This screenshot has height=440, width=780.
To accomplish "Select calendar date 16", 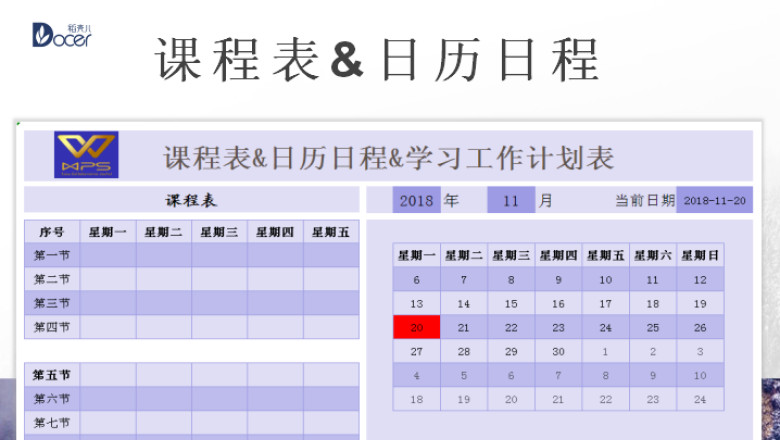I will click(x=558, y=303).
